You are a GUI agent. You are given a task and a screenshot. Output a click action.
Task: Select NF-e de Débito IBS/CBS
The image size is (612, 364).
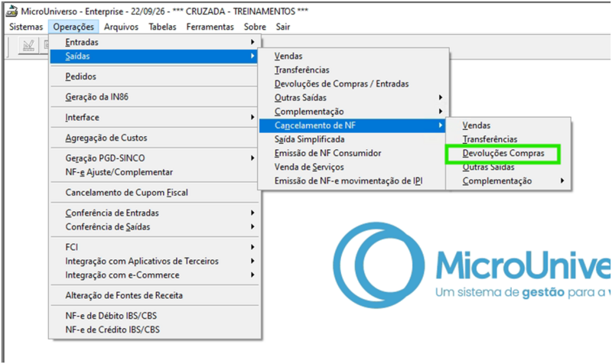[x=155, y=316]
